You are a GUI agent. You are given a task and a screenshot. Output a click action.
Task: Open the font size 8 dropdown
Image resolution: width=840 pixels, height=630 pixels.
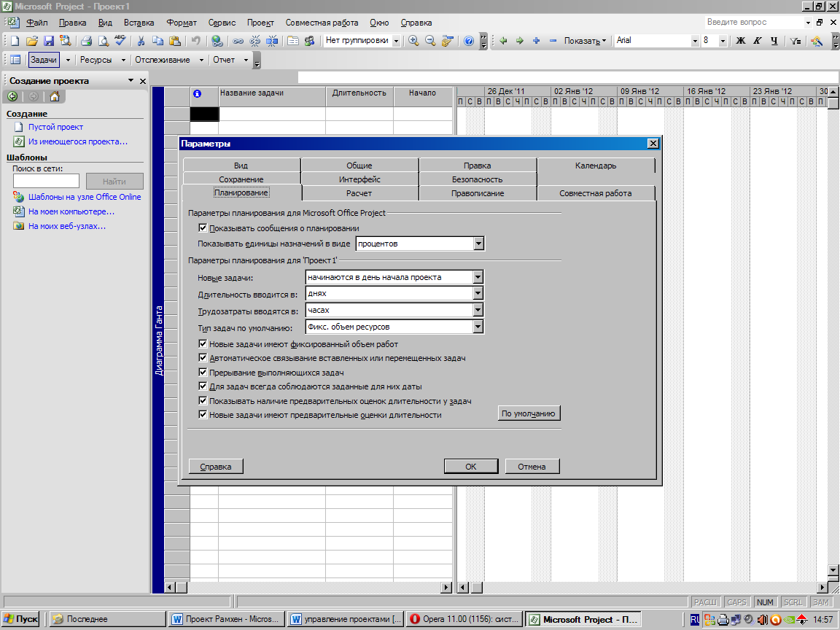coord(723,41)
